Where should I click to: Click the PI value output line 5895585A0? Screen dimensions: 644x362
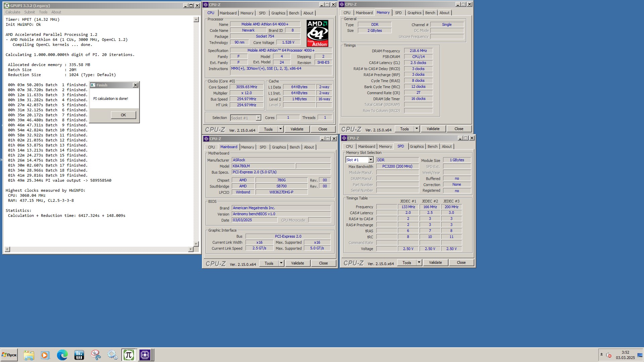[x=60, y=180]
